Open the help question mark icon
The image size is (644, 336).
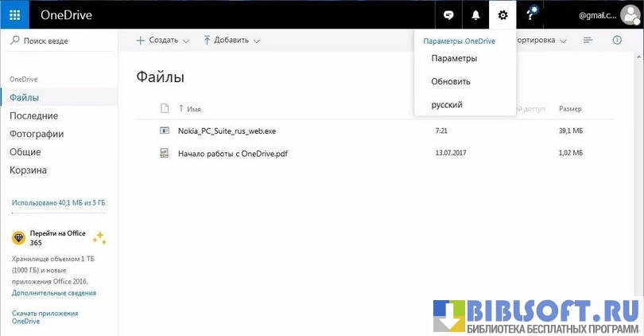[x=530, y=14]
